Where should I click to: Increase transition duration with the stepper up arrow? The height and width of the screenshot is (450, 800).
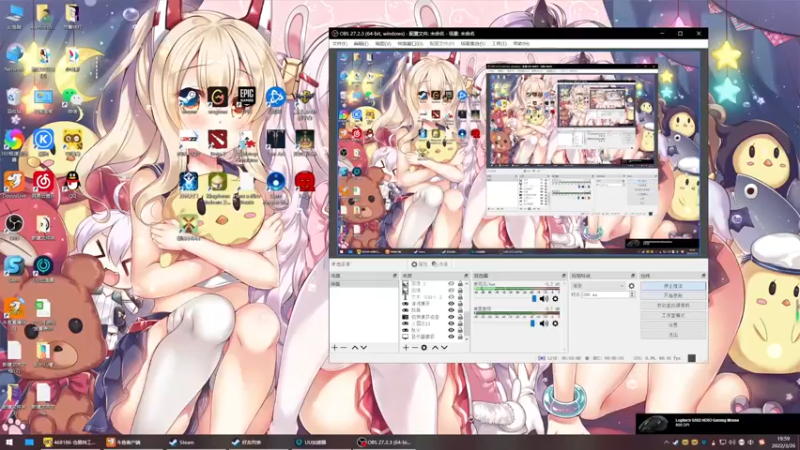(x=632, y=293)
